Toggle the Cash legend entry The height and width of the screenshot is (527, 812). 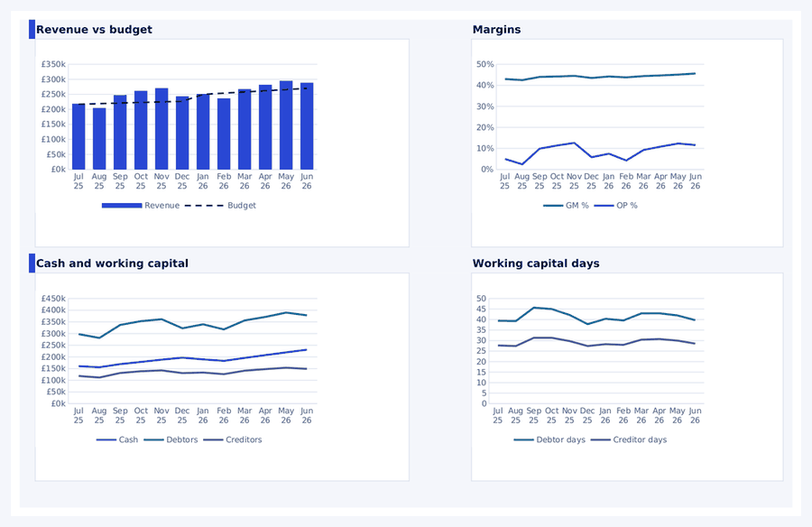pos(117,440)
